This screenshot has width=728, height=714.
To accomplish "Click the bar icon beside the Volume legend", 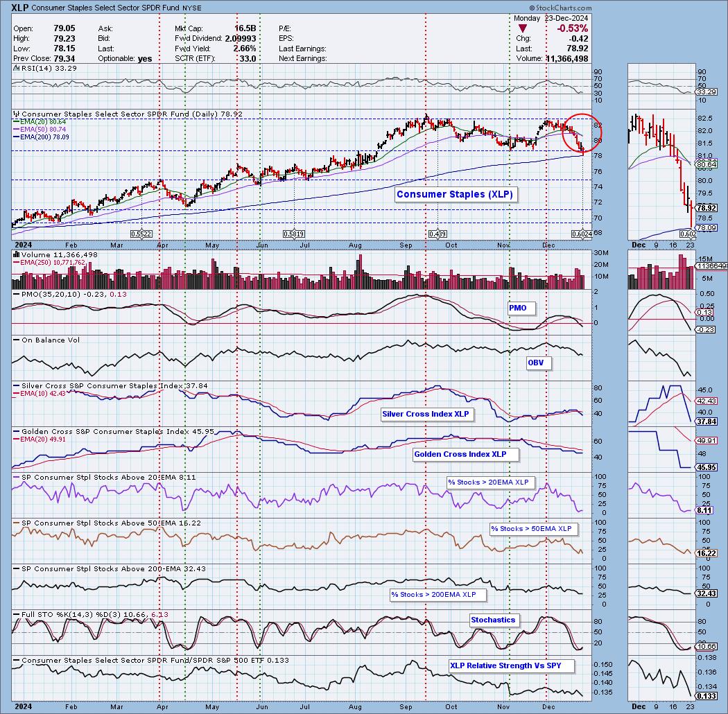I will 16,255.
